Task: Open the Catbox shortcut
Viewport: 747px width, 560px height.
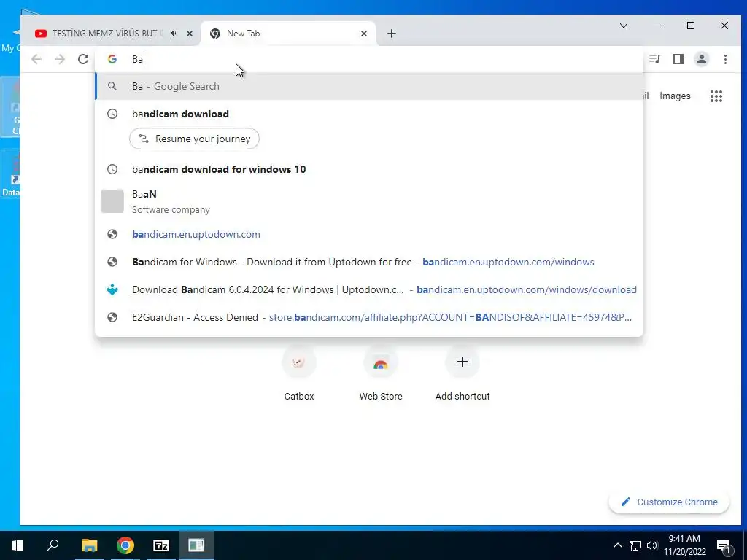Action: 298,374
